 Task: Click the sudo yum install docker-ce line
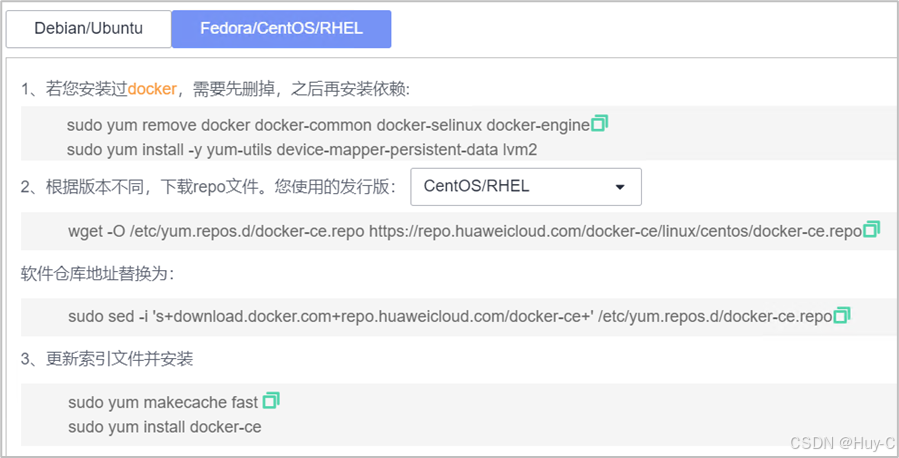pos(165,427)
